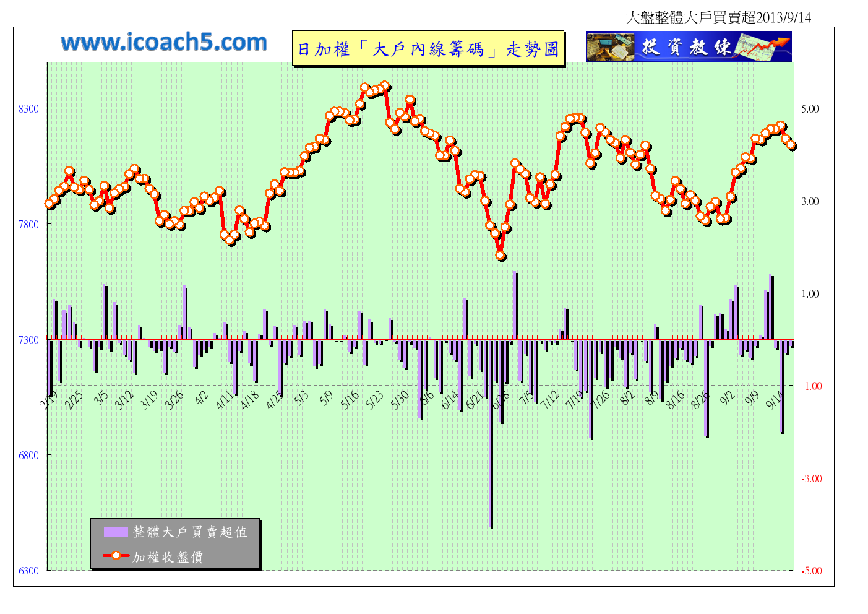868x614 pixels.
Task: Click date label 8/16
Action: click(x=676, y=399)
